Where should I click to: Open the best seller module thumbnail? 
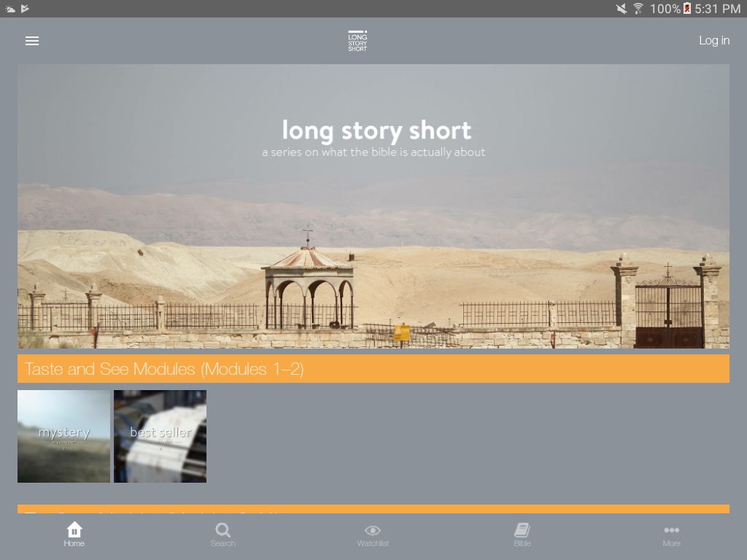(160, 436)
